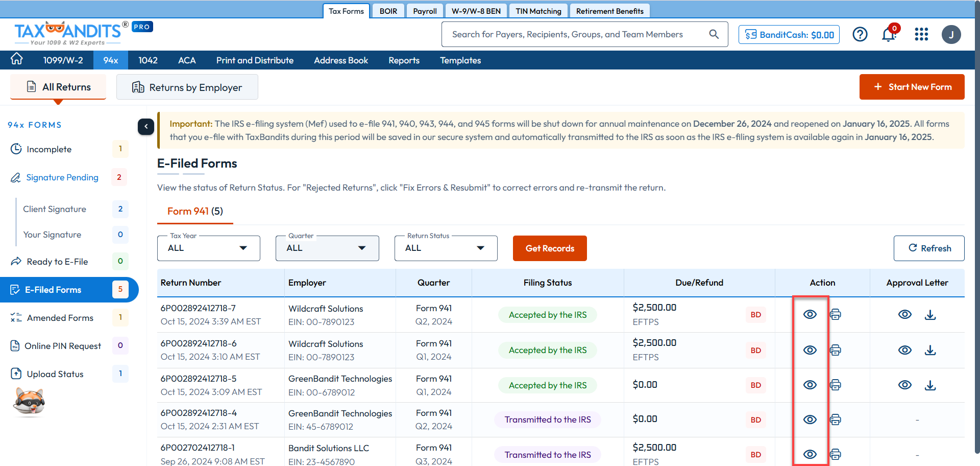Open the Return Status dropdown
The height and width of the screenshot is (466, 980).
click(446, 248)
